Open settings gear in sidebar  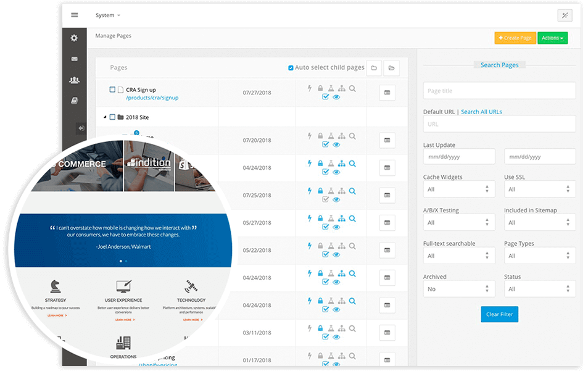[x=75, y=38]
